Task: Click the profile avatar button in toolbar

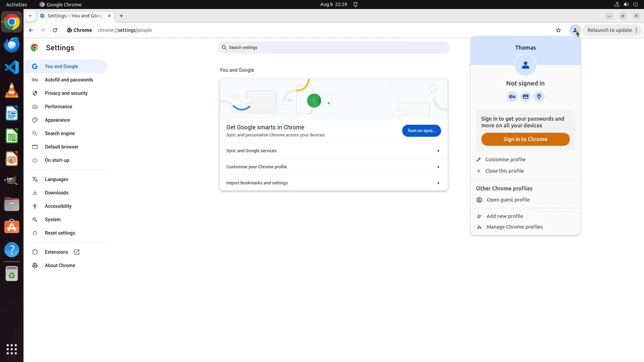Action: [x=575, y=30]
